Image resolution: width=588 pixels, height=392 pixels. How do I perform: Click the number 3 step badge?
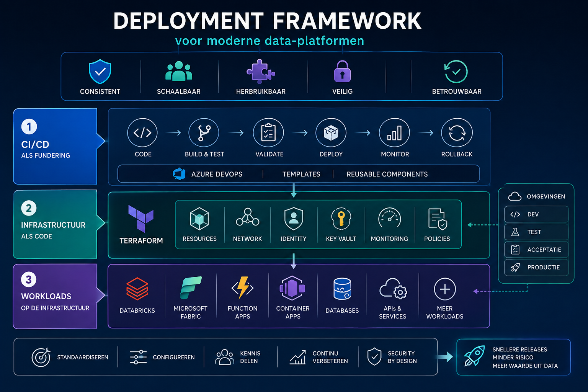tap(29, 279)
